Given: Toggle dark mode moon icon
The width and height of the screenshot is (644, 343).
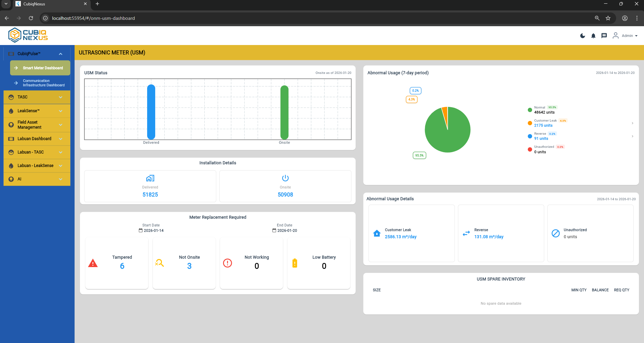Looking at the screenshot, I should click(583, 36).
